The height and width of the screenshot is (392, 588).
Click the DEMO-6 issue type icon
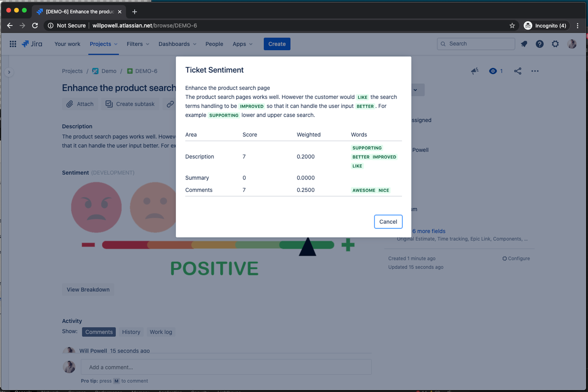[130, 71]
